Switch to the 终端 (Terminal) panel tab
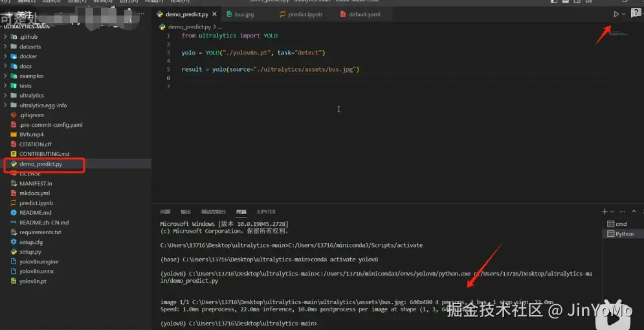Viewport: 644px width, 330px height. (241, 212)
